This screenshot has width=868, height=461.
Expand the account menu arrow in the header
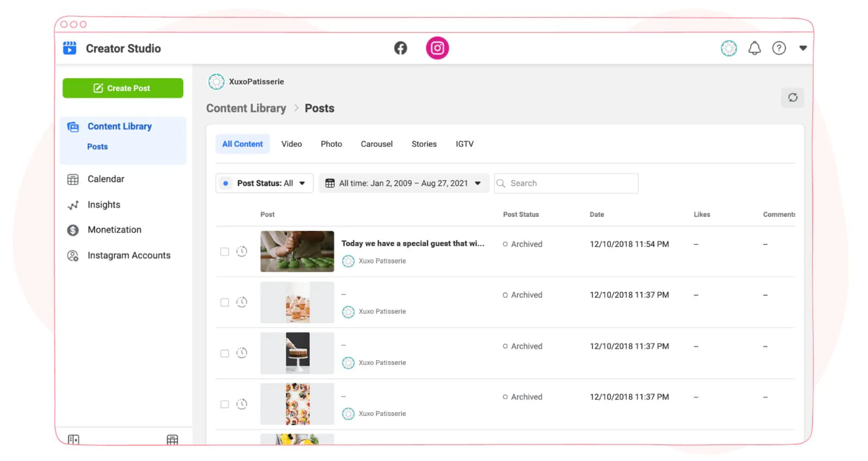[803, 48]
